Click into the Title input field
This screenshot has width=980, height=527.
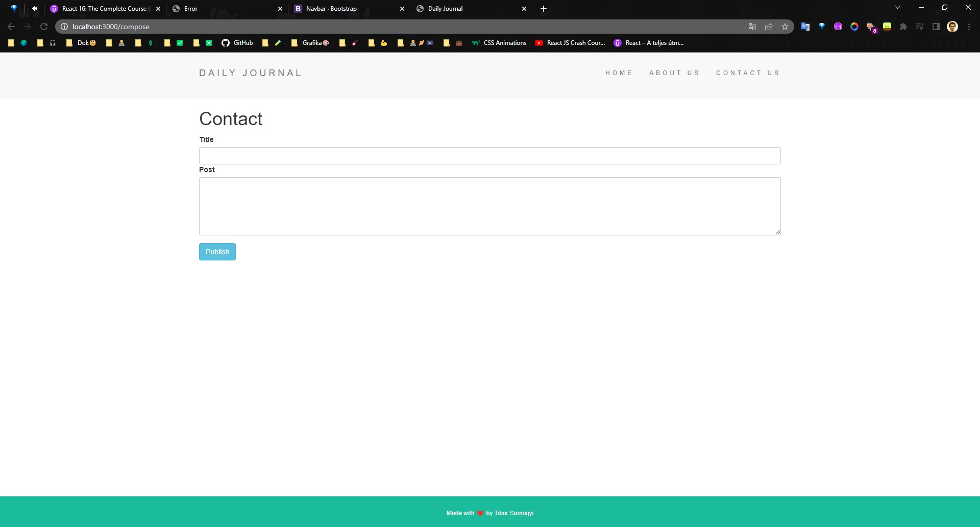click(489, 156)
